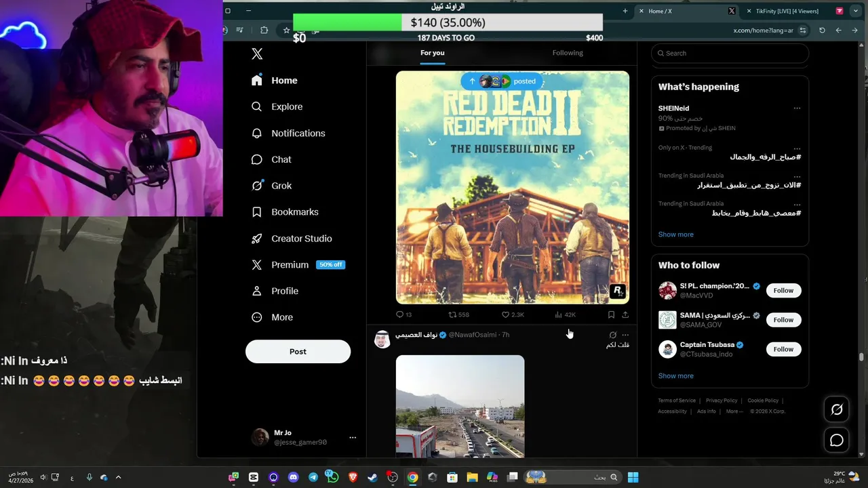Open the browser extensions puzzle icon

[264, 30]
